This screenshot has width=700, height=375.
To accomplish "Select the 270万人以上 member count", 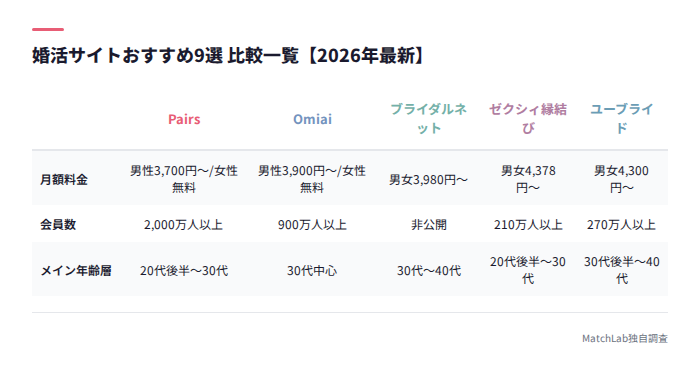I will click(621, 224).
